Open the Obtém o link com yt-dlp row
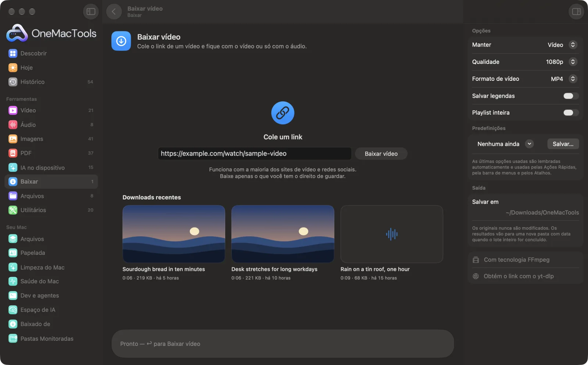This screenshot has width=588, height=365. (526, 276)
